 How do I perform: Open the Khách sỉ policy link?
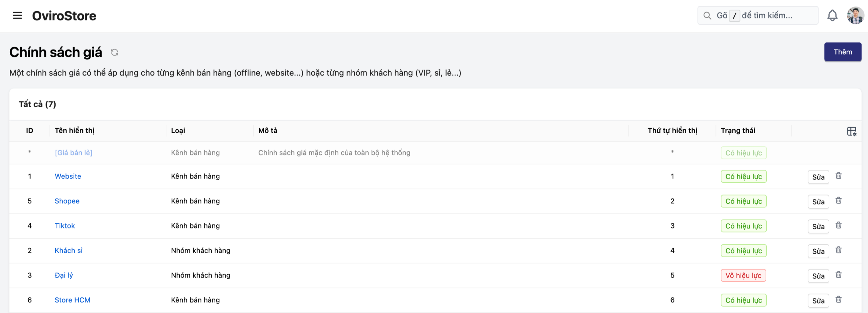click(68, 251)
